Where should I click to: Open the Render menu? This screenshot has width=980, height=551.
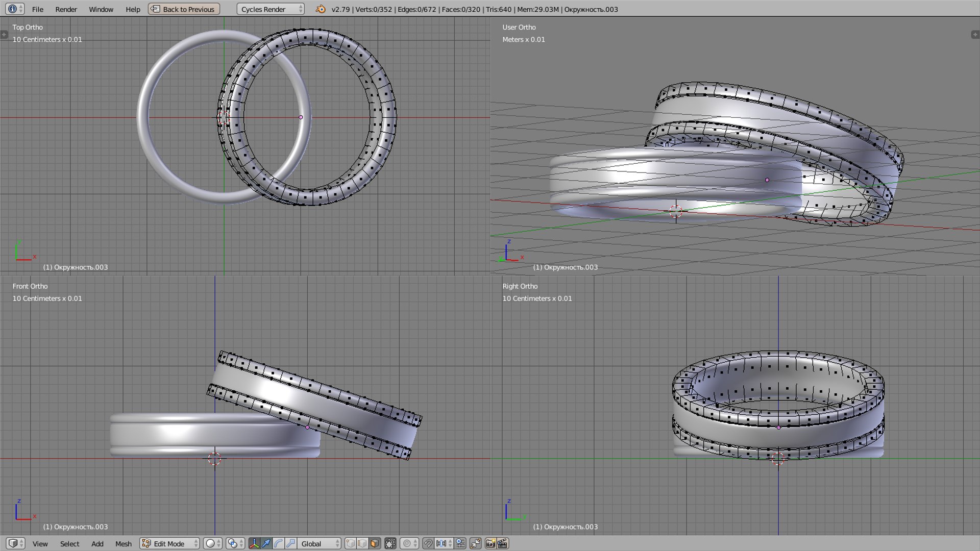tap(66, 9)
